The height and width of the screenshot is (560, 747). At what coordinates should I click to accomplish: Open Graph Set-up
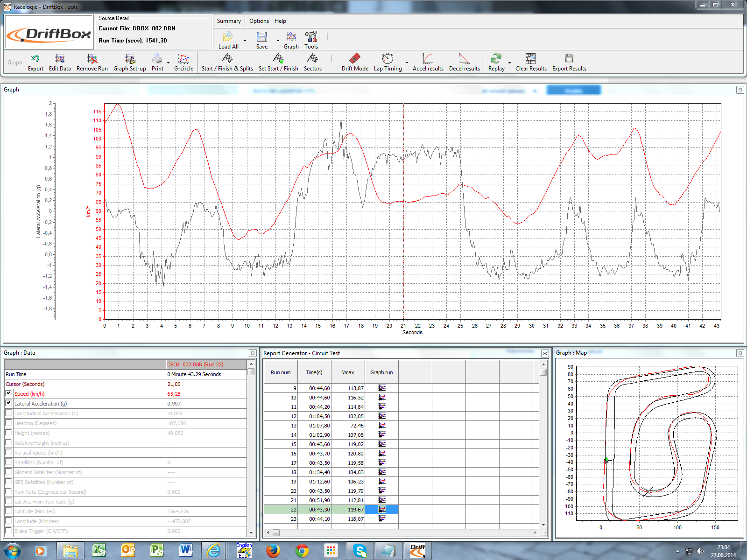pos(130,58)
